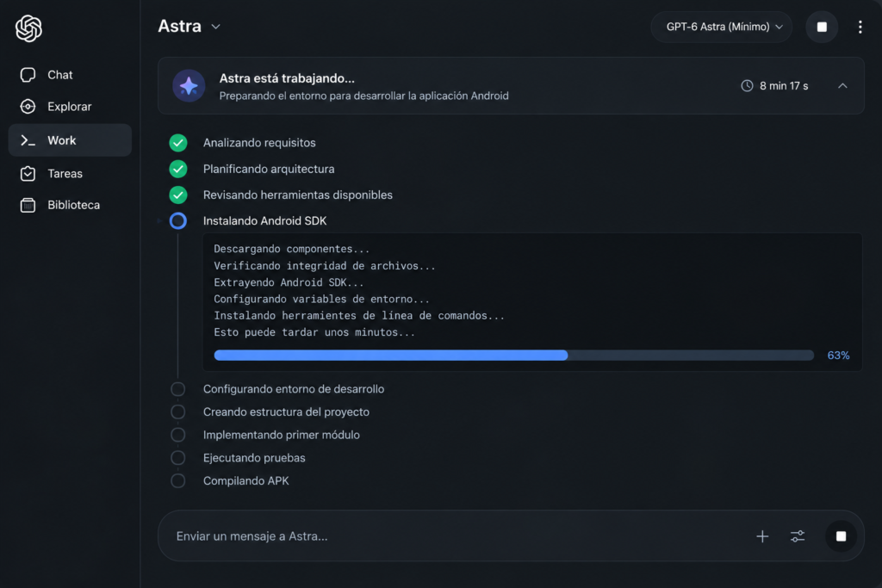Viewport: 882px width, 588px height.
Task: Click the pending circle for Compilando APK
Action: [177, 480]
